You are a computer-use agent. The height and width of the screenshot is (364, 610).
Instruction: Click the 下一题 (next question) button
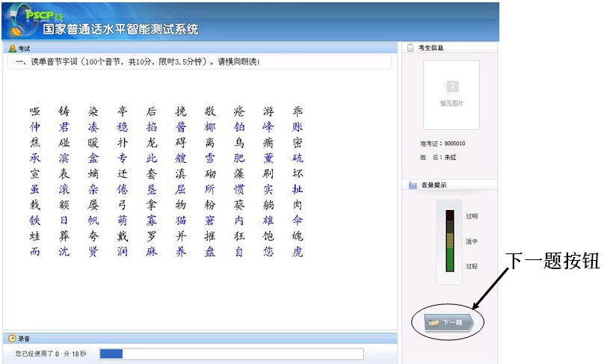click(446, 322)
